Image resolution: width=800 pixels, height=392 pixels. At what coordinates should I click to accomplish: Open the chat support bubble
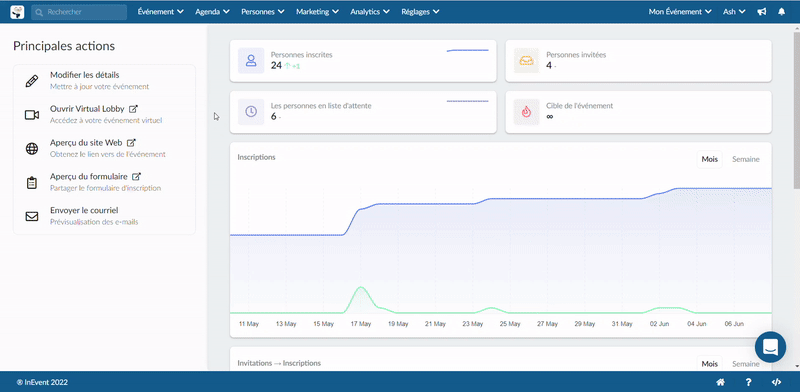tap(770, 347)
